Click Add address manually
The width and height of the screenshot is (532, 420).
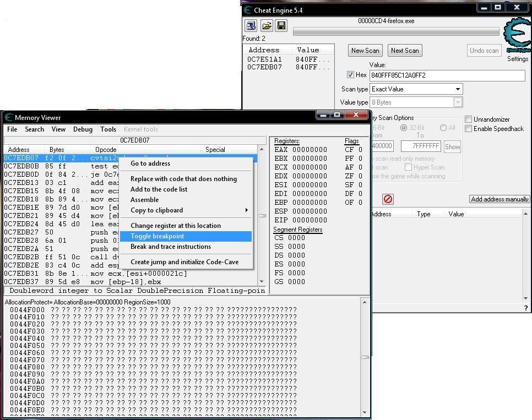point(500,199)
